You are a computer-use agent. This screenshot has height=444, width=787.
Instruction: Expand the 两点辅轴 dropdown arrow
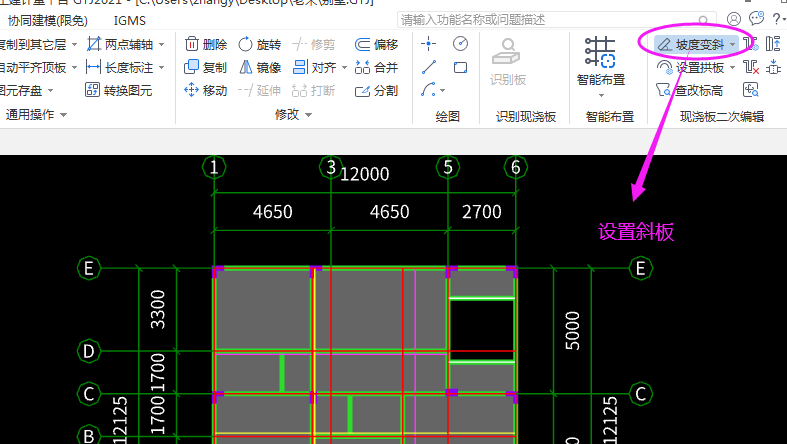point(162,45)
